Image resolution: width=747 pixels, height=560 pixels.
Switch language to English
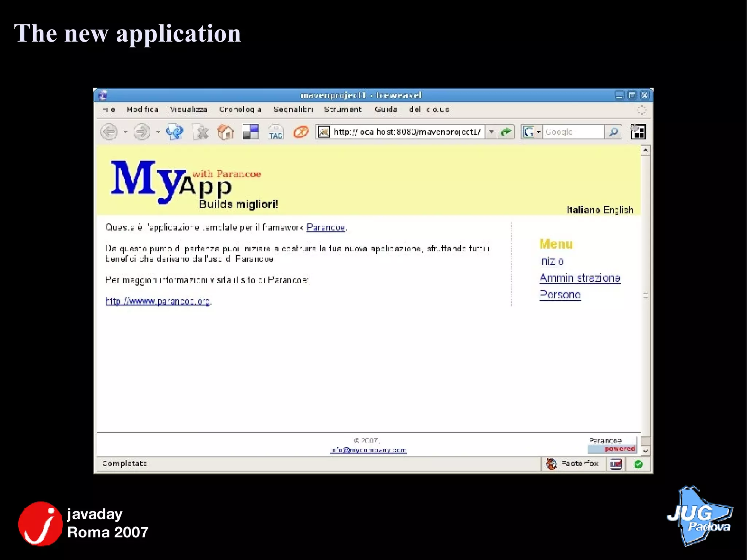[618, 210]
